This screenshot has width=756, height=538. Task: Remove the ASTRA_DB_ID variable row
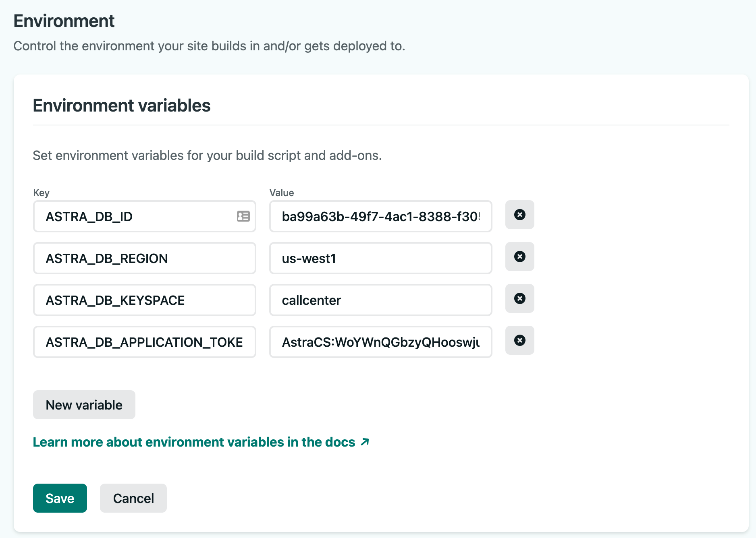click(x=519, y=215)
